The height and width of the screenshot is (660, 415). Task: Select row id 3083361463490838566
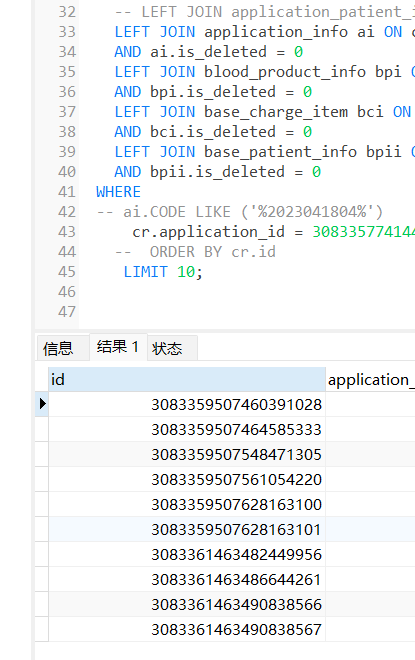[187, 604]
